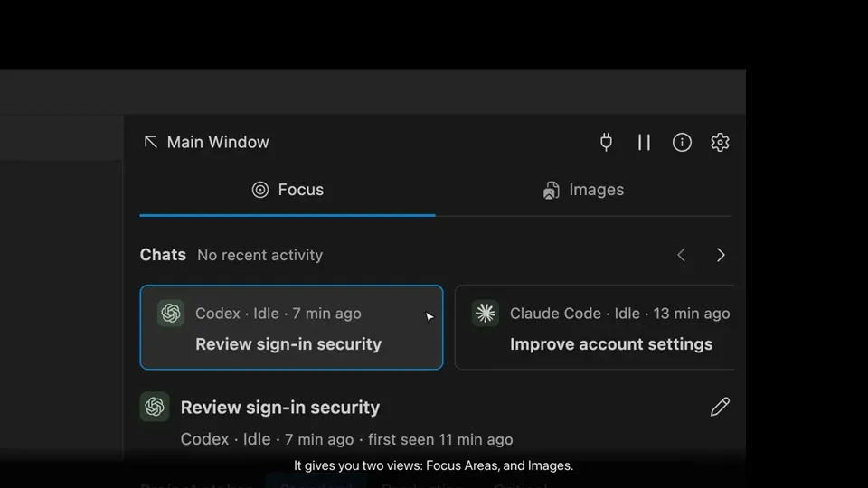Click the 'Improve account settings' card title
This screenshot has width=868, height=488.
[x=611, y=344]
